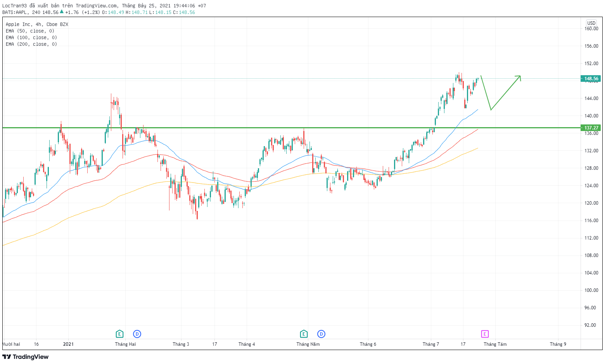The image size is (605, 364).
Task: Click the BATS:AAPL symbol text in header
Action: [15, 12]
